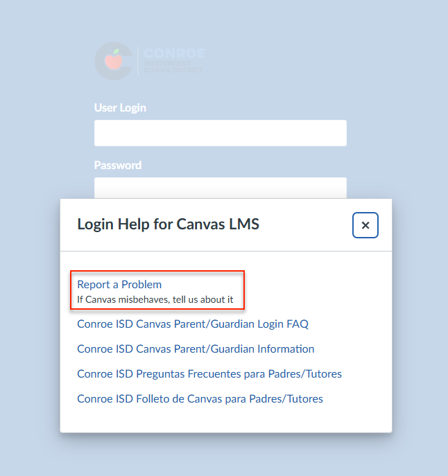This screenshot has width=448, height=476.
Task: Focus the Password input field
Action: 220,187
